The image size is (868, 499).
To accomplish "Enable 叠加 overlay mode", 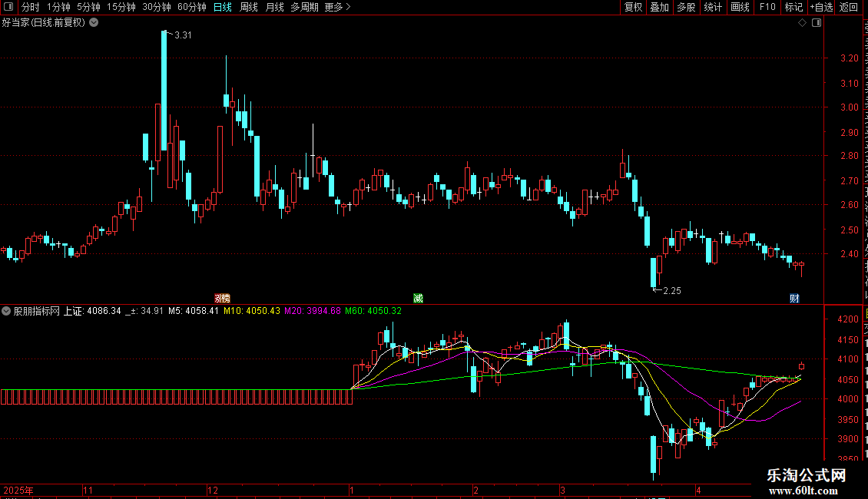I will point(660,7).
